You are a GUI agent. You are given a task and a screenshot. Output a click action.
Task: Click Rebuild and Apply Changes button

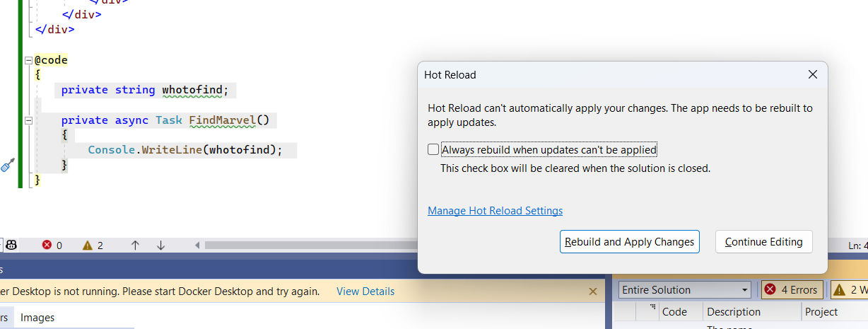point(629,242)
